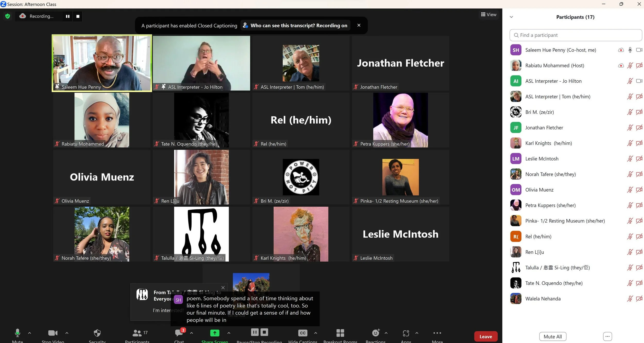Click the Security shield icon

97,333
